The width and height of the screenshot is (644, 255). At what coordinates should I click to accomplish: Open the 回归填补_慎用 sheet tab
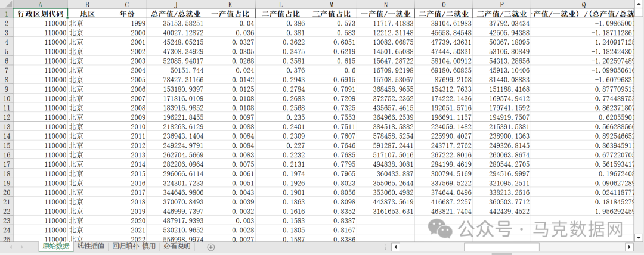tap(134, 247)
